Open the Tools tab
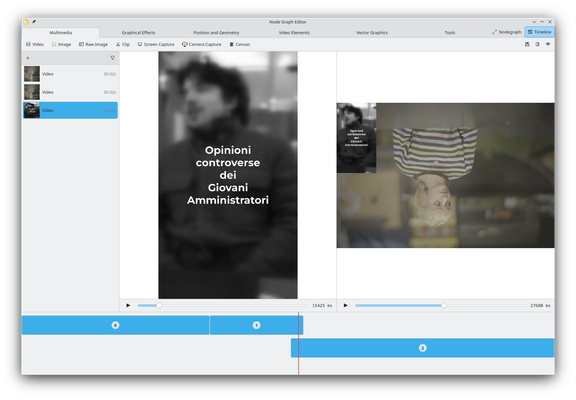 click(450, 33)
